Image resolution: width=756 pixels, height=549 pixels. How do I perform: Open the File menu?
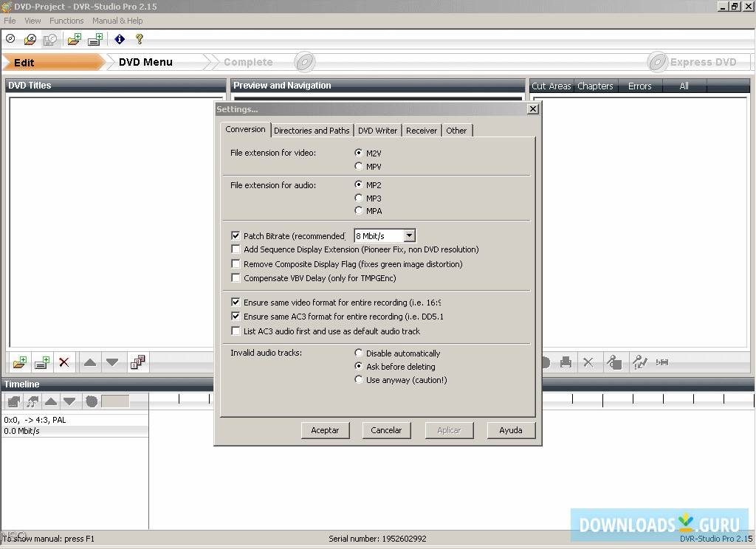click(x=10, y=21)
